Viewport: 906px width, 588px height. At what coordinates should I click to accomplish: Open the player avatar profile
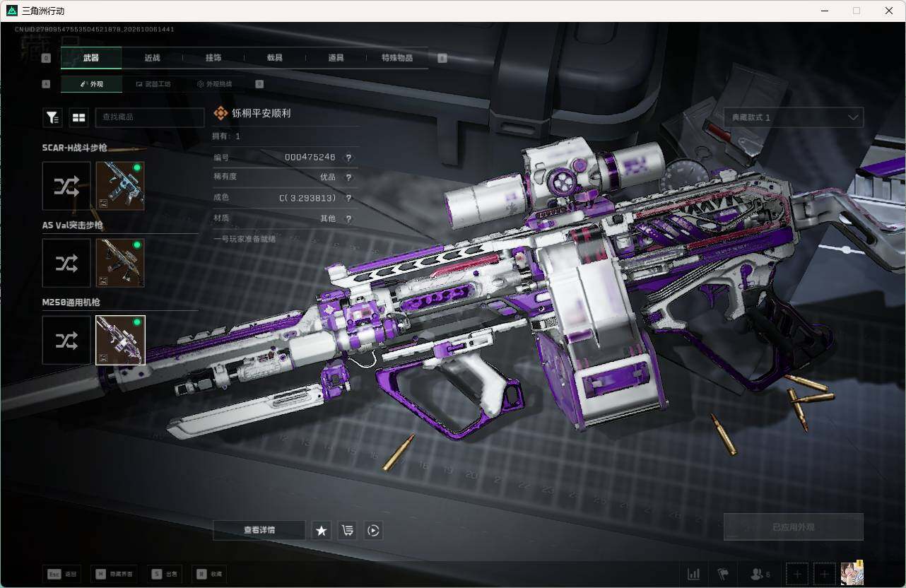click(x=852, y=573)
